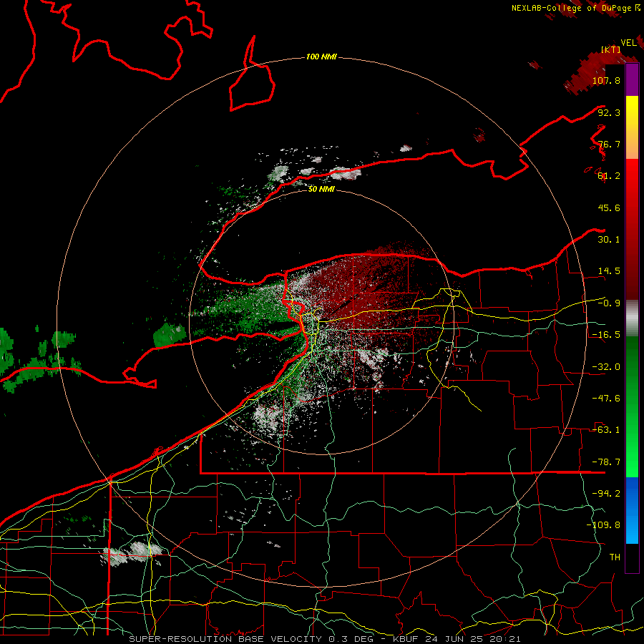The image size is (644, 644).
Task: Click the 76.7 velocity scale value
Action: pos(609,144)
